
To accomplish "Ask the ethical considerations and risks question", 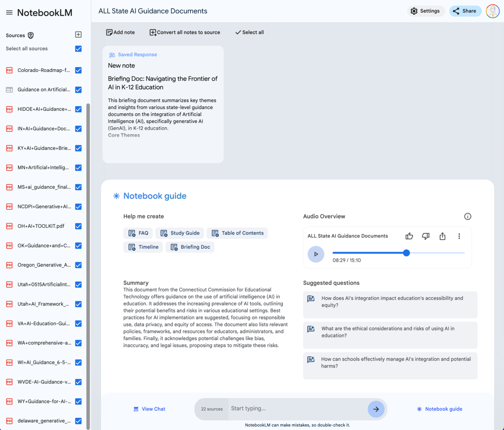I will click(x=390, y=335).
